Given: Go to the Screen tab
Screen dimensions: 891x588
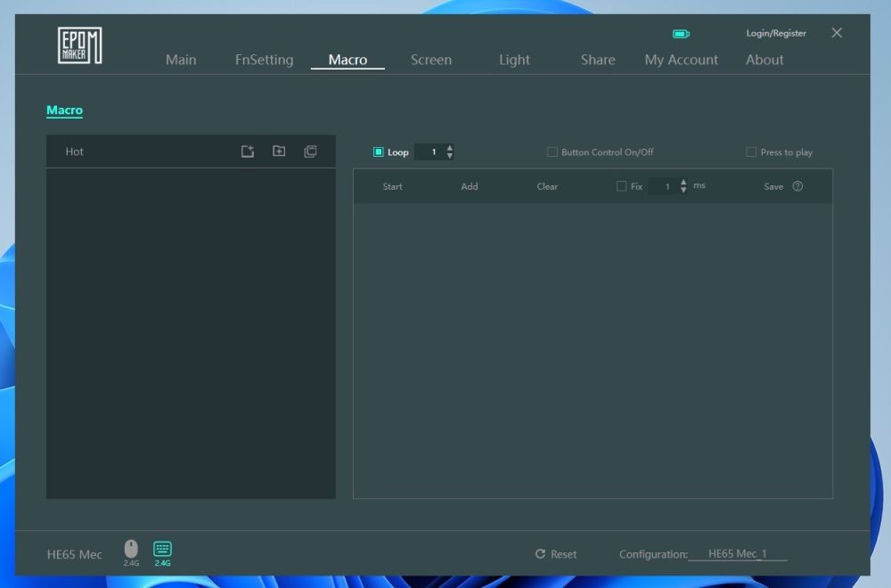Looking at the screenshot, I should (x=431, y=60).
